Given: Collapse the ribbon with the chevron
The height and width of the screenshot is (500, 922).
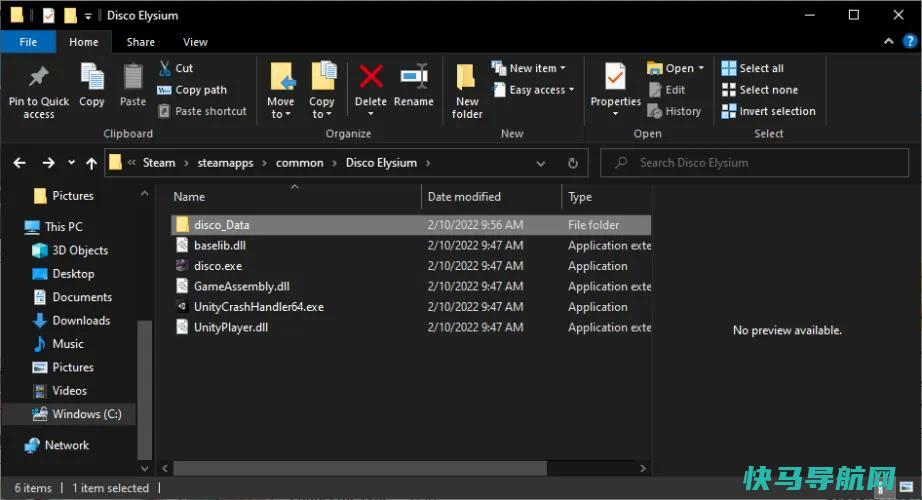Looking at the screenshot, I should tap(888, 41).
